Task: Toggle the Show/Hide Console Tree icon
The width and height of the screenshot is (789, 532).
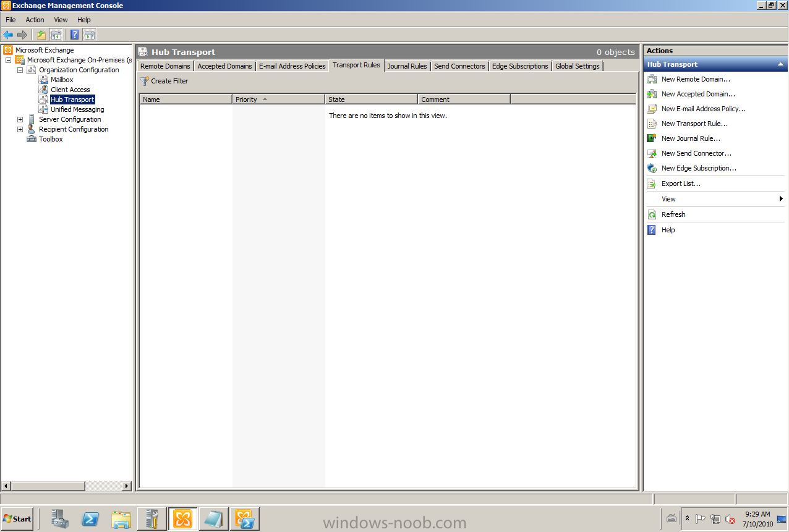Action: point(56,35)
